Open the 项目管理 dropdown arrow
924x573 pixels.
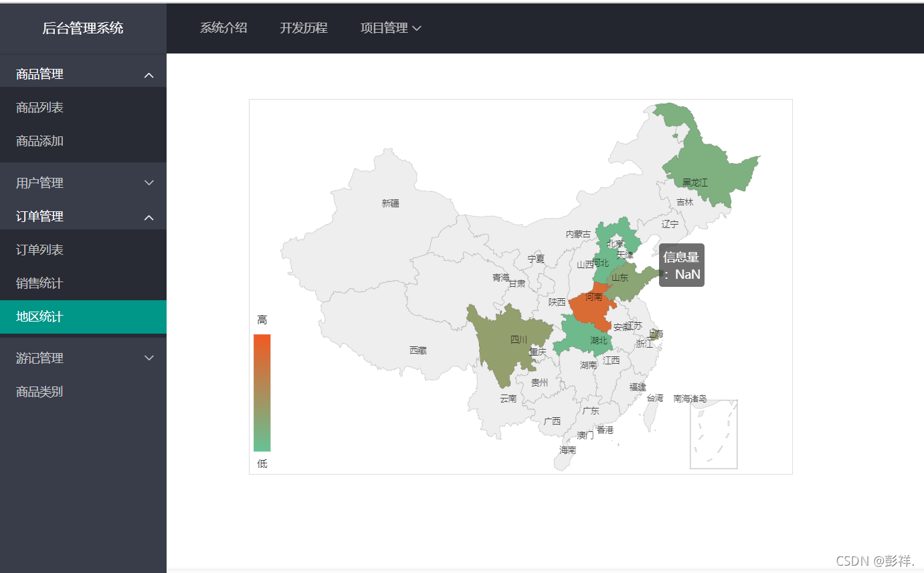[x=417, y=28]
